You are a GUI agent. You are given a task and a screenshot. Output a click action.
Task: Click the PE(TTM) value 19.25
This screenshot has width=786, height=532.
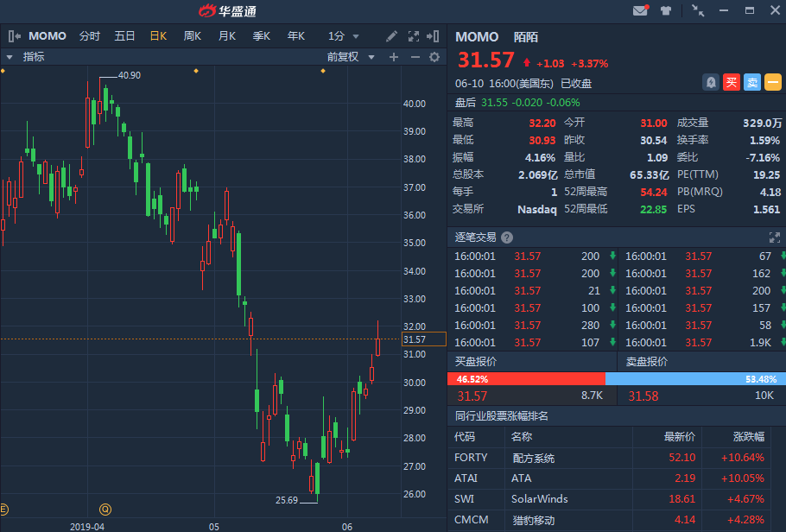coord(766,175)
